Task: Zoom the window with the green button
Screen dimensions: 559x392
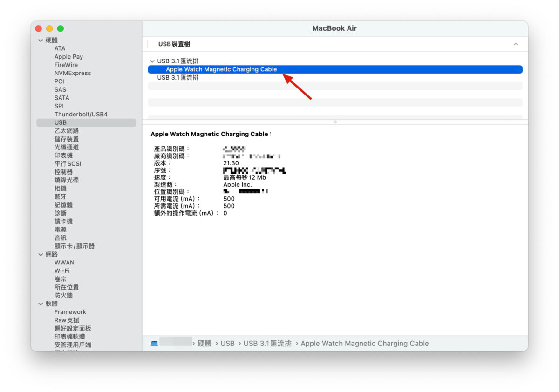Action: pos(60,28)
